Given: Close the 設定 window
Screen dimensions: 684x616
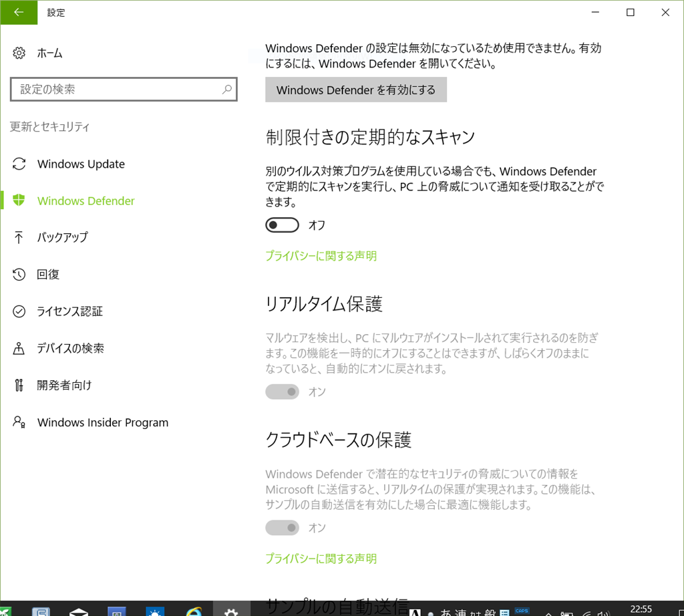Looking at the screenshot, I should pyautogui.click(x=665, y=12).
